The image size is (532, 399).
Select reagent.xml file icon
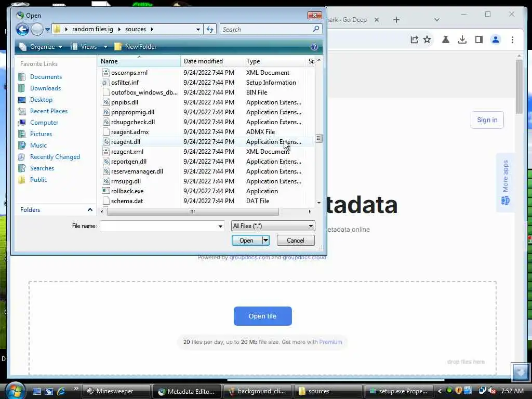point(106,152)
